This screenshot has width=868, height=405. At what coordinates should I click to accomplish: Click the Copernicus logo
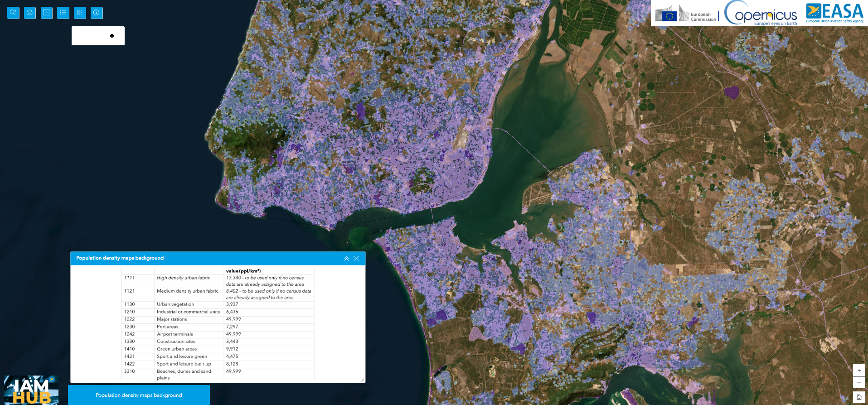pos(761,14)
